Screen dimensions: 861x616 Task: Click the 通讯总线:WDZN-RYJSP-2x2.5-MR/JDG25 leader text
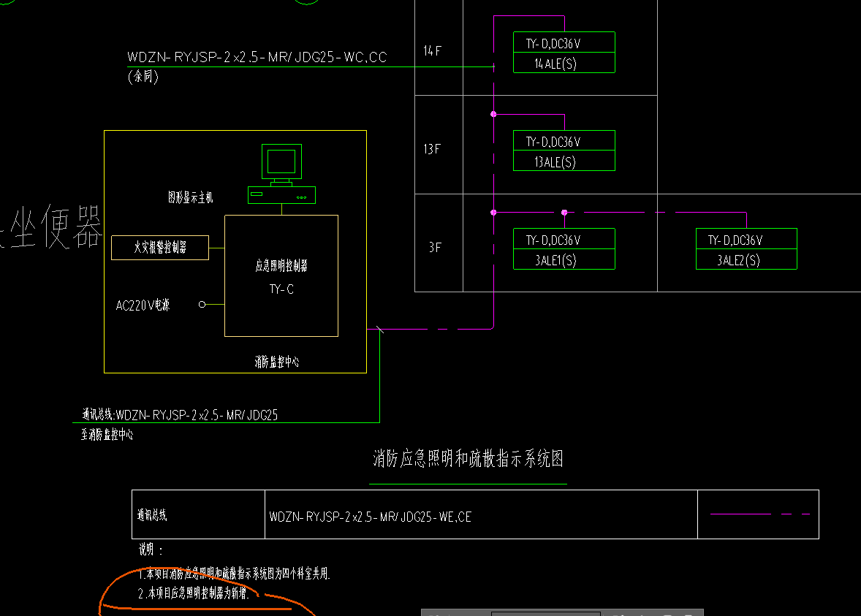click(x=180, y=414)
